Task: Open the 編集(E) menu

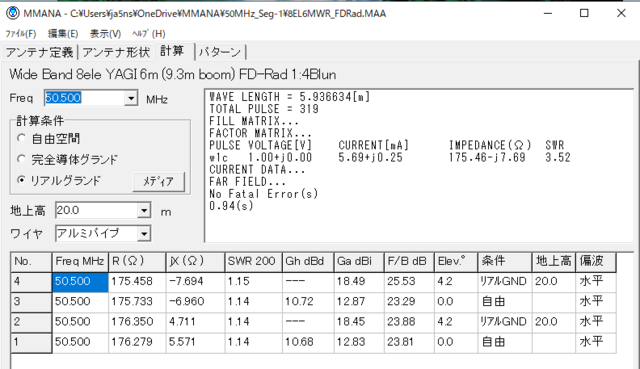Action: [63, 34]
